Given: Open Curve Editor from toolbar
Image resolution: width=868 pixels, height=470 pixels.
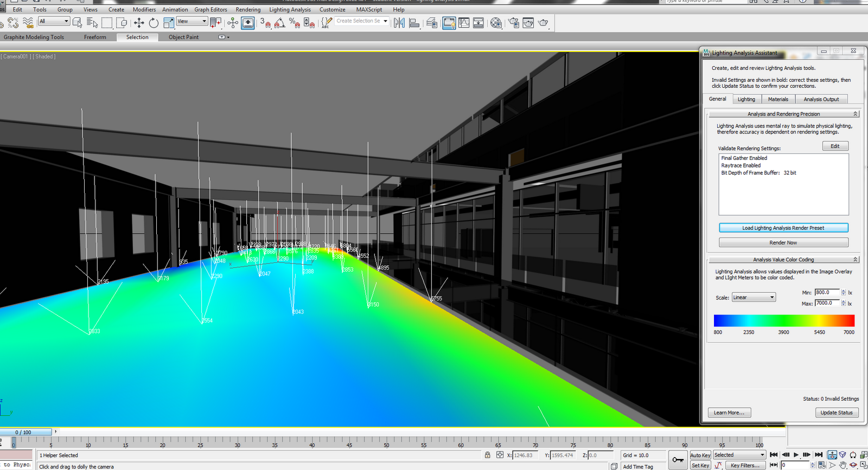Looking at the screenshot, I should (x=464, y=22).
